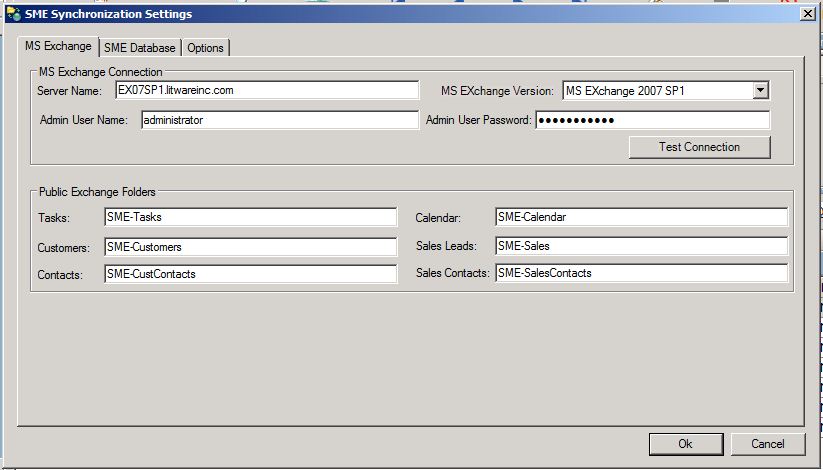Click the Tasks label
The width and height of the screenshot is (823, 470).
point(54,217)
